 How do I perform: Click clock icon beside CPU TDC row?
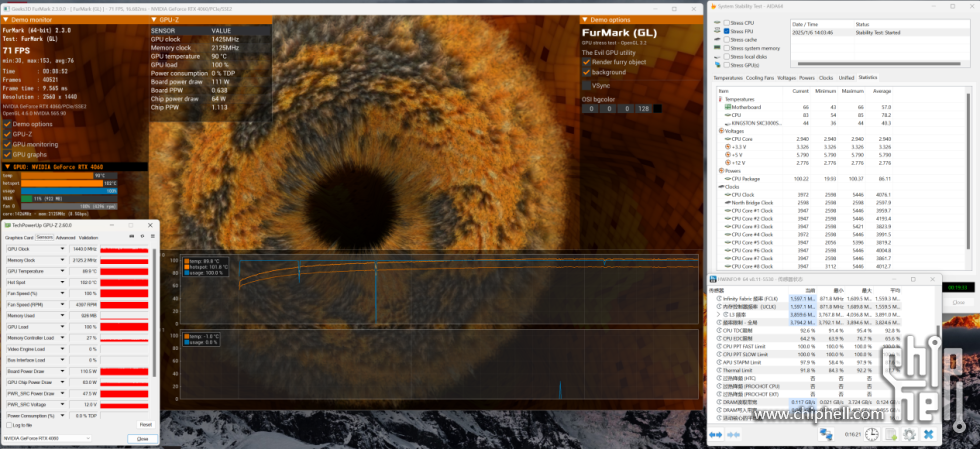[x=719, y=330]
